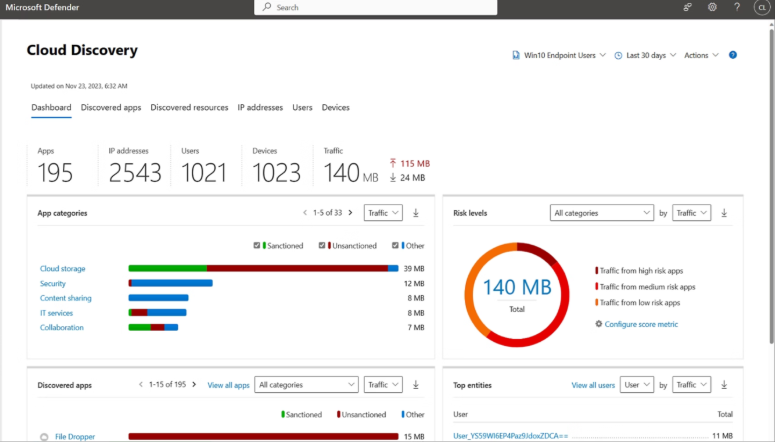The width and height of the screenshot is (775, 446).
Task: Click the Traffic from high risk apps legend
Action: (639, 270)
